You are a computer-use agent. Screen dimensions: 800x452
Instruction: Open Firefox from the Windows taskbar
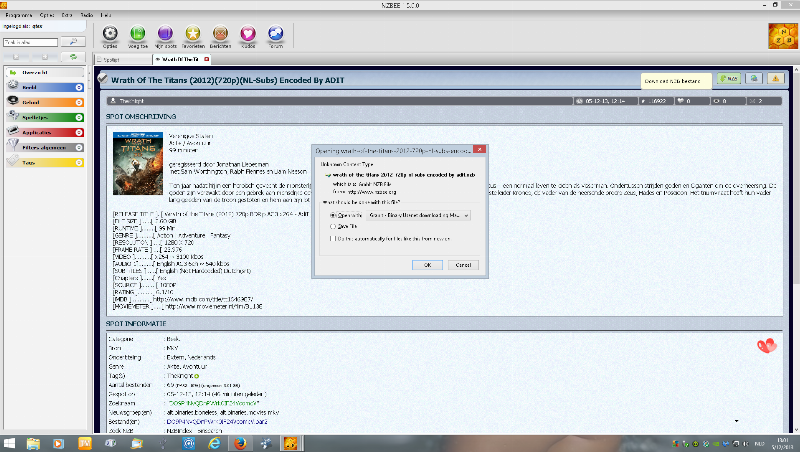tap(238, 442)
